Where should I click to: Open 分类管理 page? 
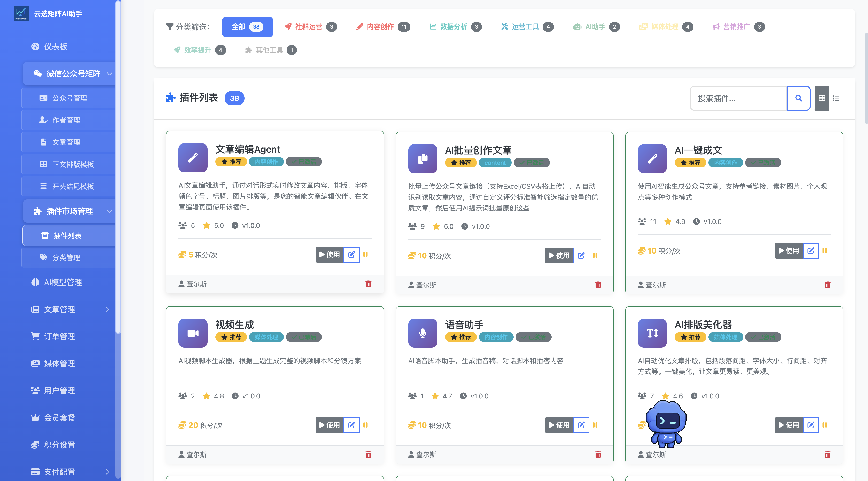tap(69, 257)
